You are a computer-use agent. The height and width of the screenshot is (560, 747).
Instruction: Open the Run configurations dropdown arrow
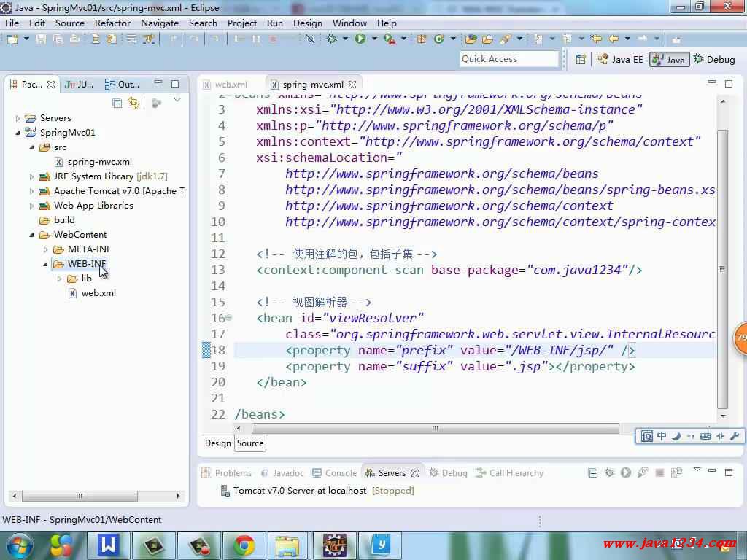coord(374,39)
